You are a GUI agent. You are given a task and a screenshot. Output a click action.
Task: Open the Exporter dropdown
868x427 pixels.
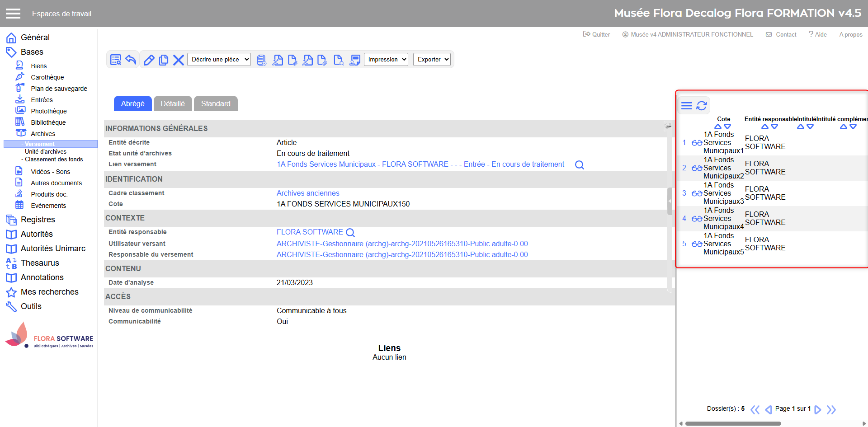point(432,60)
